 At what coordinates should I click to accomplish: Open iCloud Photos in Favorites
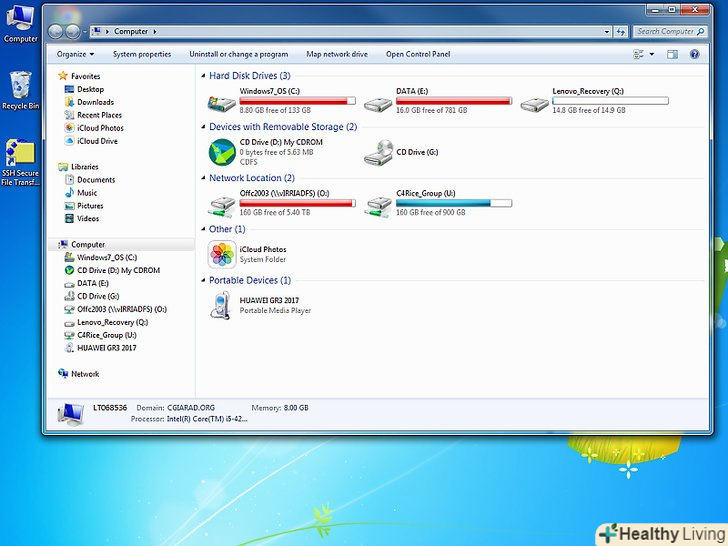[100, 128]
